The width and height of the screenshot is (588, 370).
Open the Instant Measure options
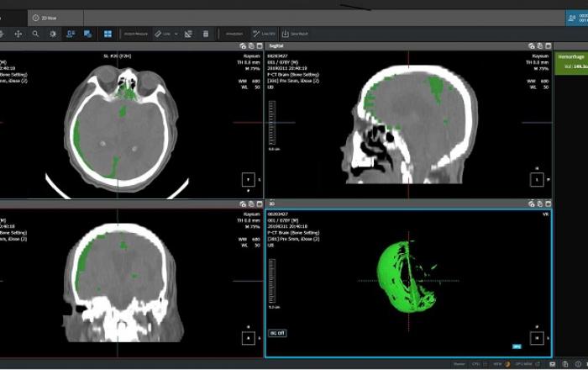[134, 34]
